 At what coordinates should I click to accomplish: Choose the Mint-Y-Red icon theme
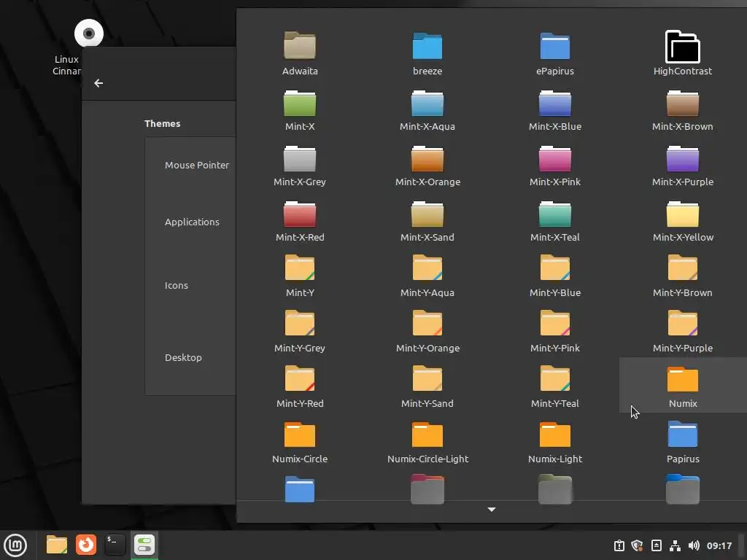coord(300,386)
